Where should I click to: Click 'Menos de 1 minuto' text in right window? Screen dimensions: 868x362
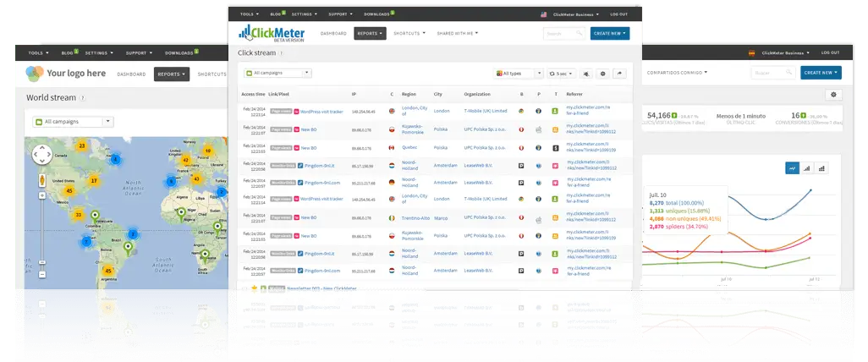click(741, 116)
